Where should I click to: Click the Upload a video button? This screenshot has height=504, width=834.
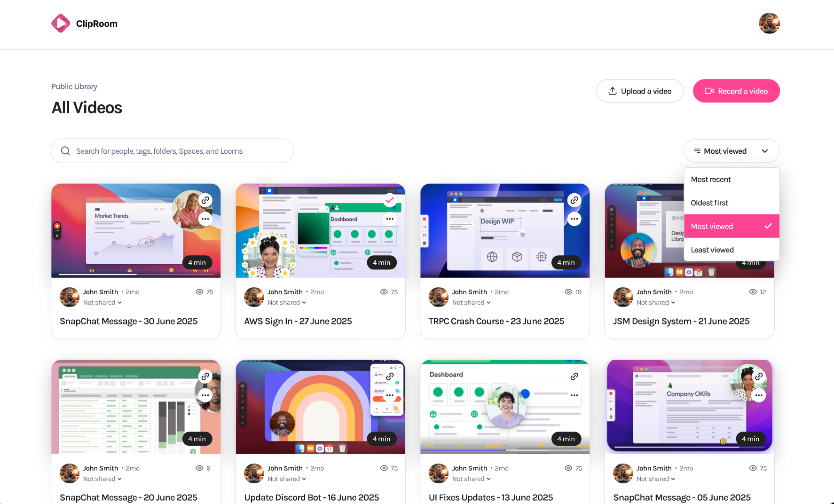pyautogui.click(x=639, y=91)
